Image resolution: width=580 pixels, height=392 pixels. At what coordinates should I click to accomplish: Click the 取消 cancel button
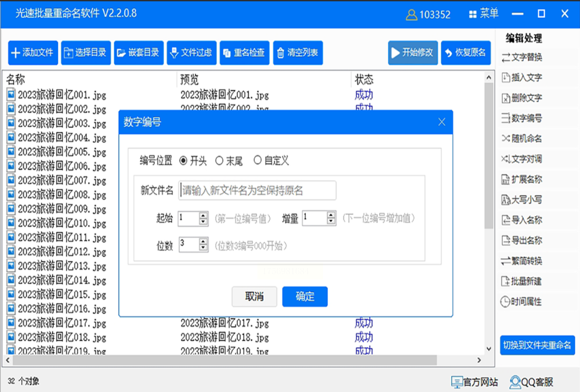click(254, 297)
